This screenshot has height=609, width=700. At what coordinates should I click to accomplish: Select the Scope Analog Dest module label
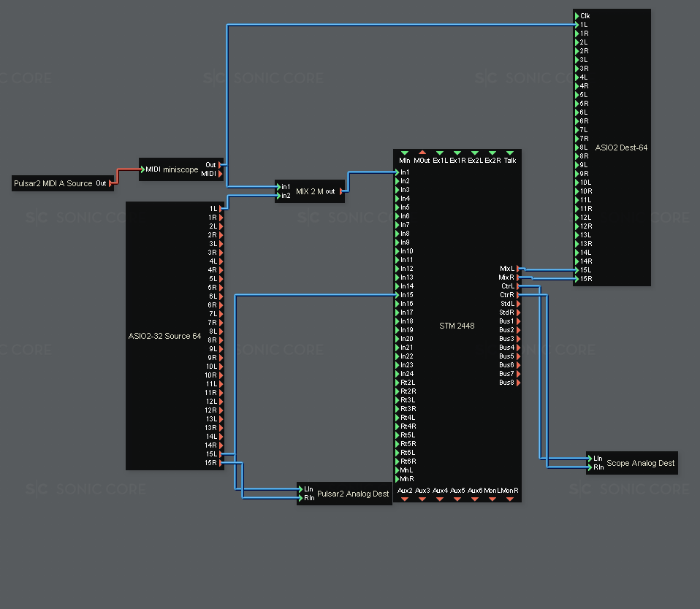[x=641, y=463]
